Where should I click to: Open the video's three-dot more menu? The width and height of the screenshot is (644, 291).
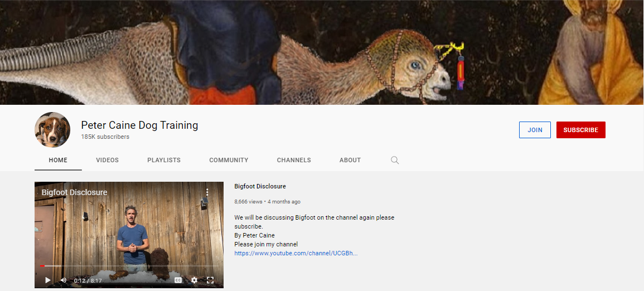click(x=207, y=192)
